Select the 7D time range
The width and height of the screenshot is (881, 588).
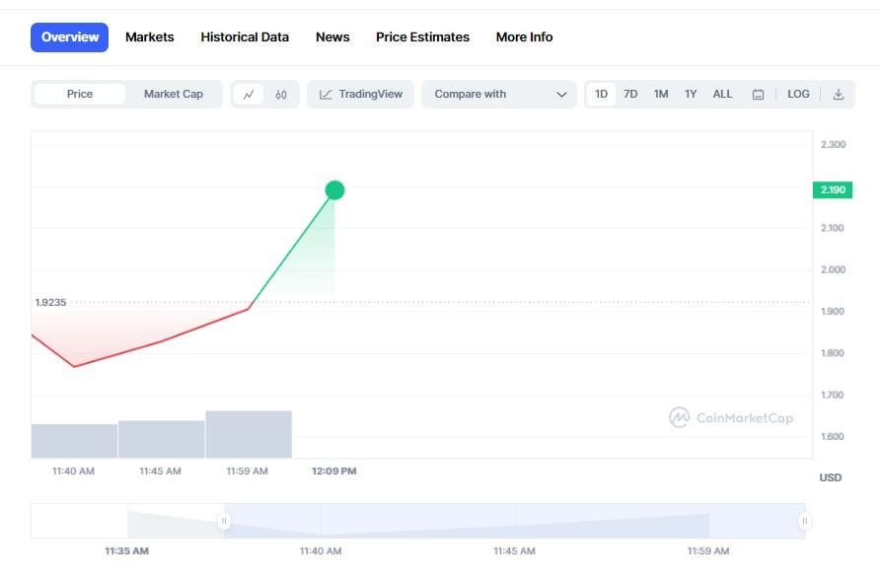[630, 94]
